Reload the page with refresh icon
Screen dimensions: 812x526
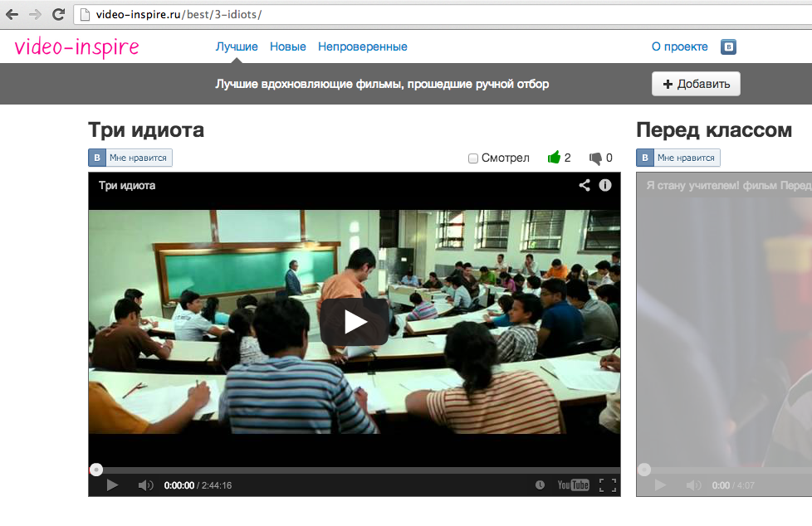click(x=58, y=14)
